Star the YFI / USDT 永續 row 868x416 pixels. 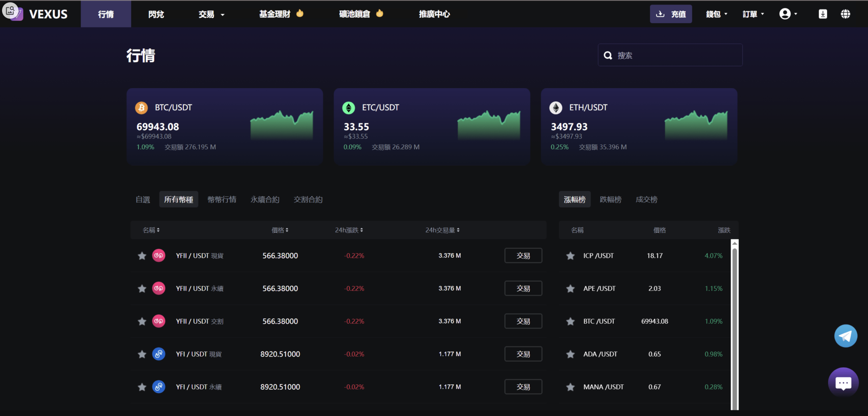[142, 387]
